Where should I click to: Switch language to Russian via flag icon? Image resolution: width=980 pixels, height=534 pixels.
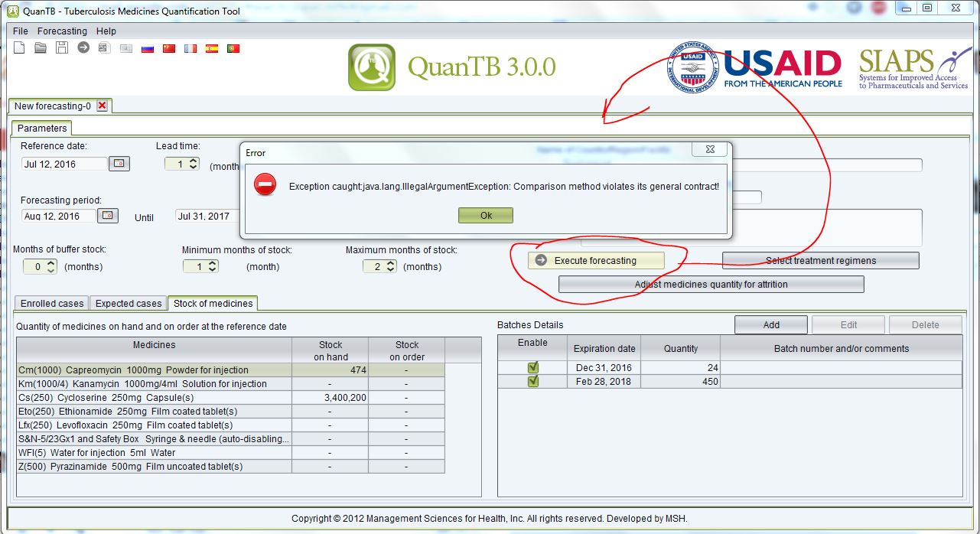coord(148,48)
